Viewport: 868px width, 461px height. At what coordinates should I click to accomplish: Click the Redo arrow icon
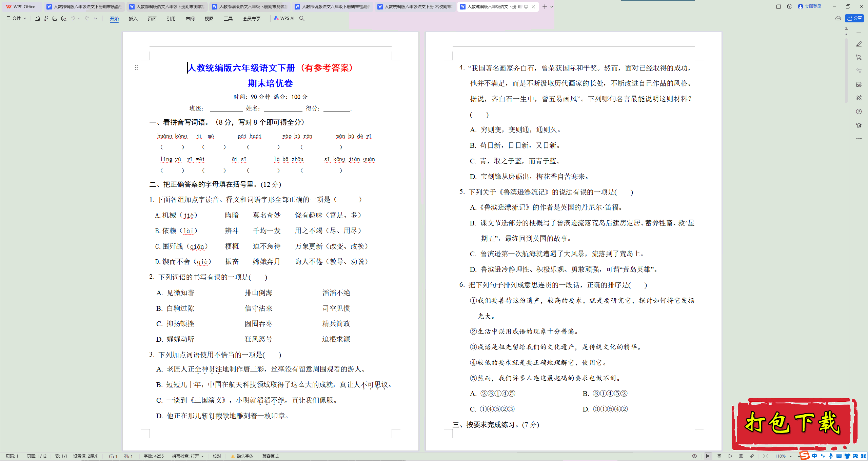click(x=87, y=18)
